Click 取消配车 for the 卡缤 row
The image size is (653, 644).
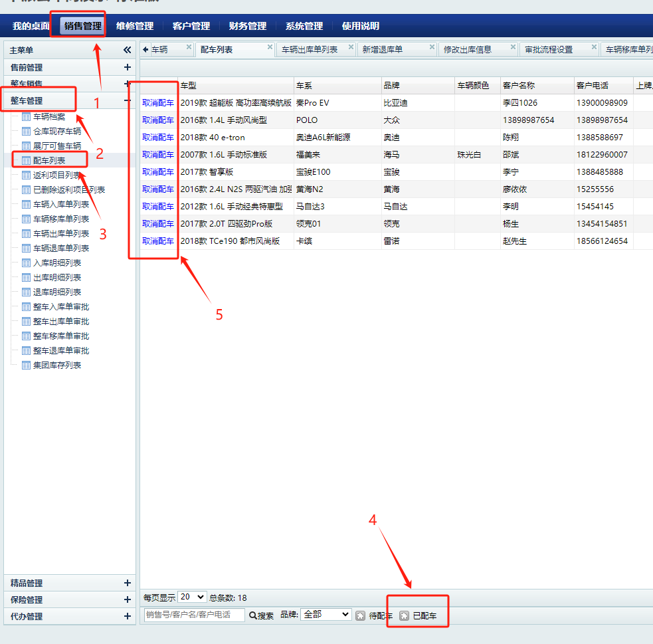[x=158, y=241]
